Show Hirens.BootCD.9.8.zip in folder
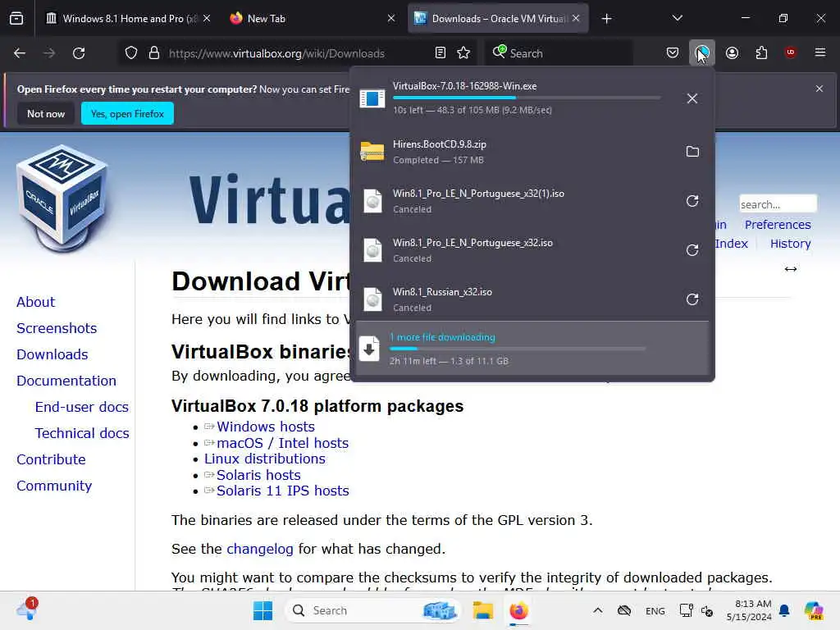Image resolution: width=840 pixels, height=630 pixels. [692, 152]
